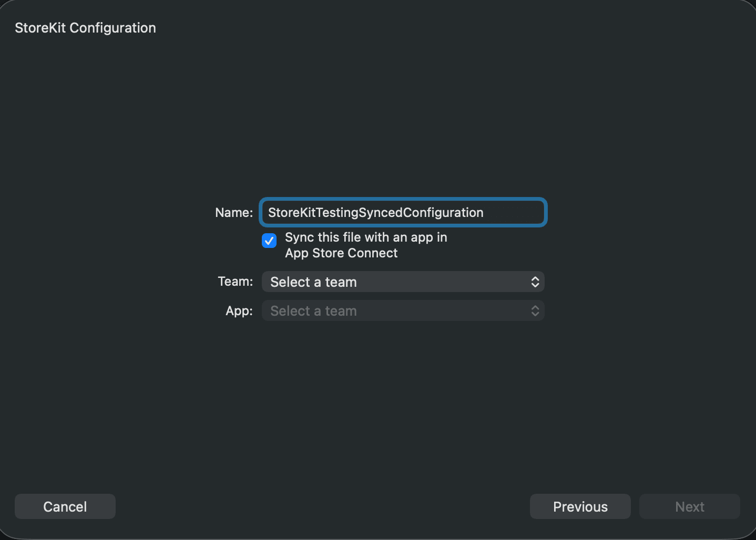Click empty space after the name text in field

click(x=514, y=212)
